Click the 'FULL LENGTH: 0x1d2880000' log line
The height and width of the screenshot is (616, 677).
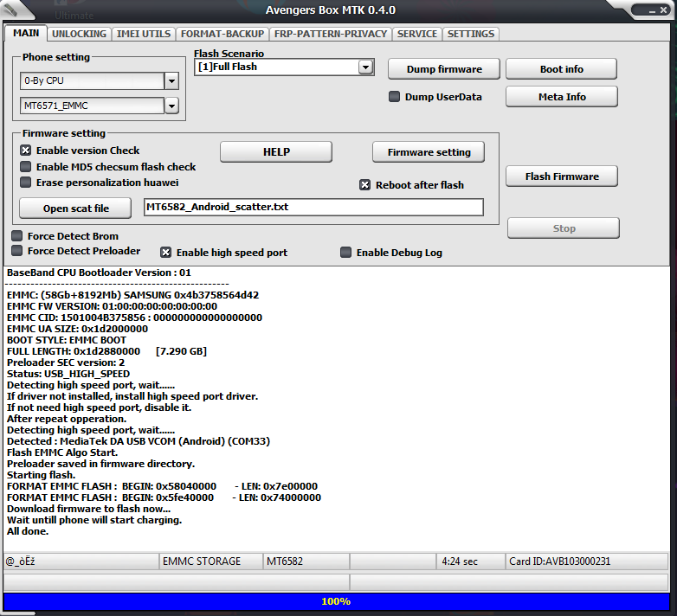(x=106, y=351)
